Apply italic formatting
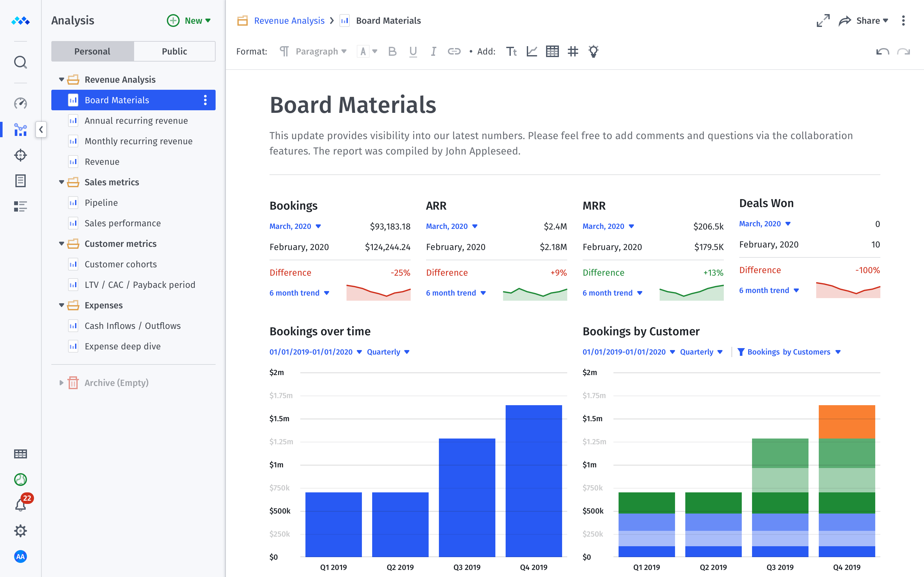 (433, 51)
